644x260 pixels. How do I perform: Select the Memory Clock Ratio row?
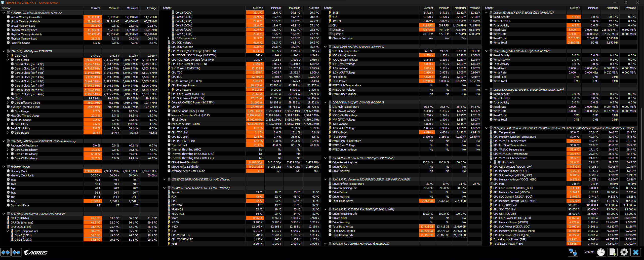point(79,175)
